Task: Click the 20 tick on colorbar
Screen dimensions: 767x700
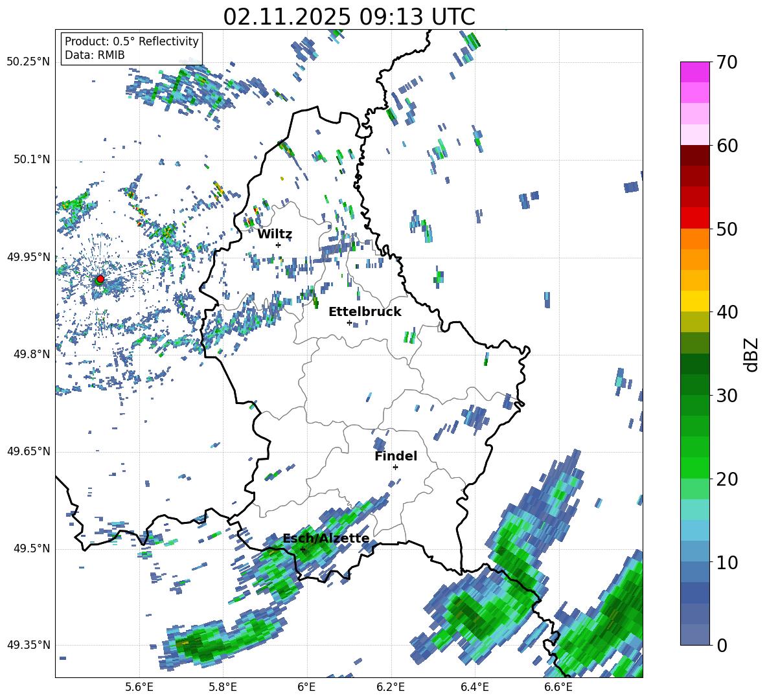Action: click(727, 479)
